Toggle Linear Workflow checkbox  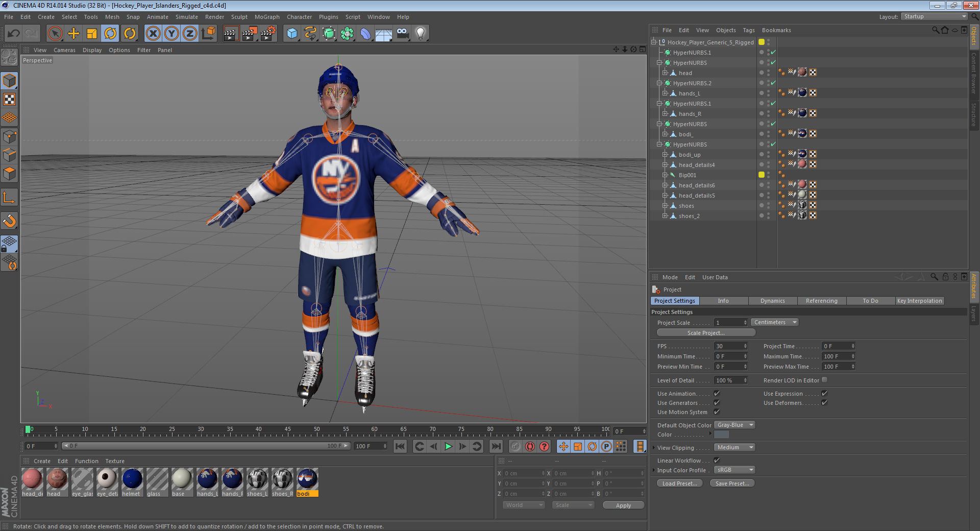click(717, 460)
